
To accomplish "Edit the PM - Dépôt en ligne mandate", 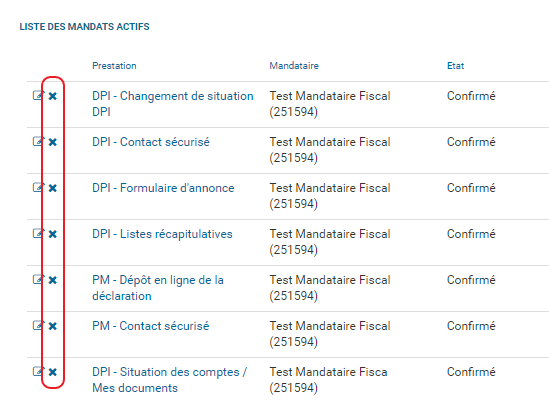I will pyautogui.click(x=38, y=279).
